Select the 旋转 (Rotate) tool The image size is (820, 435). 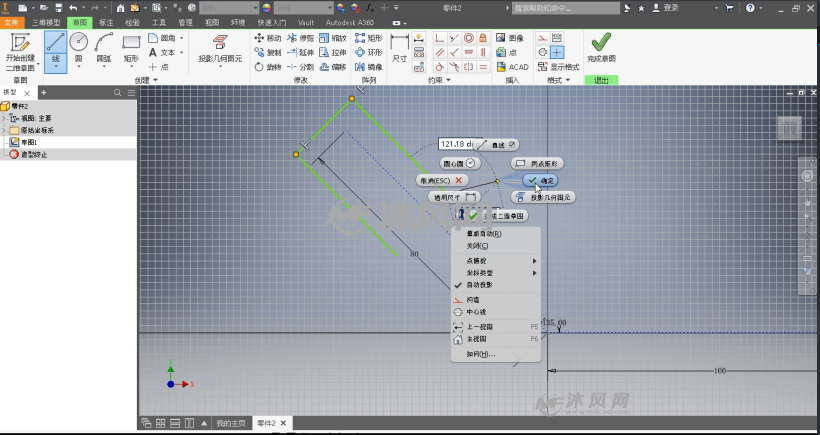coord(268,67)
